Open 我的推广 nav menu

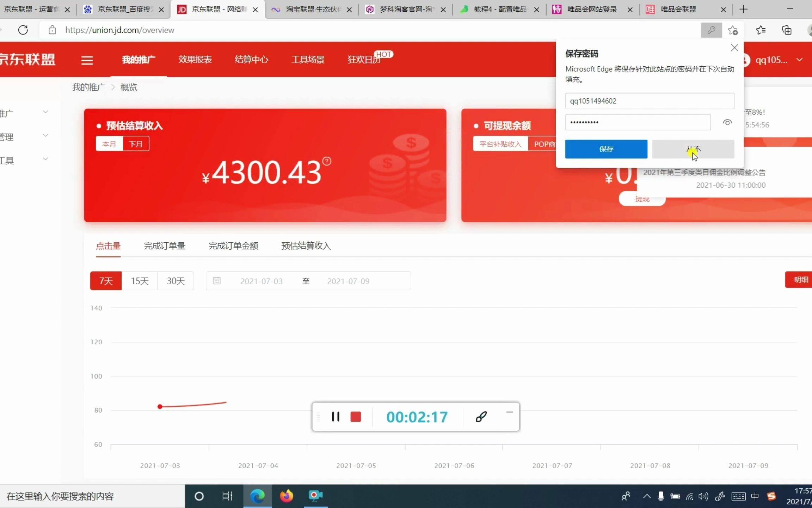tap(139, 60)
